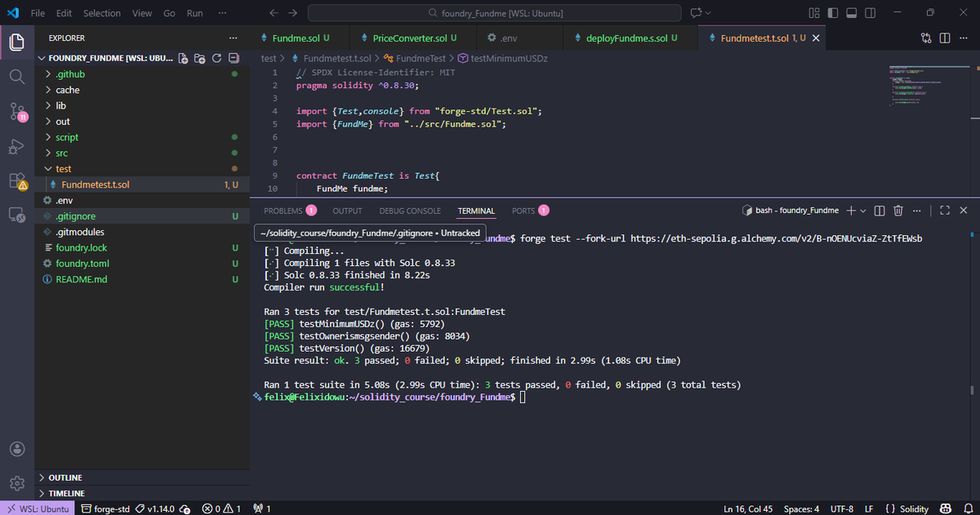Open the File menu
This screenshot has width=980, height=515.
38,13
